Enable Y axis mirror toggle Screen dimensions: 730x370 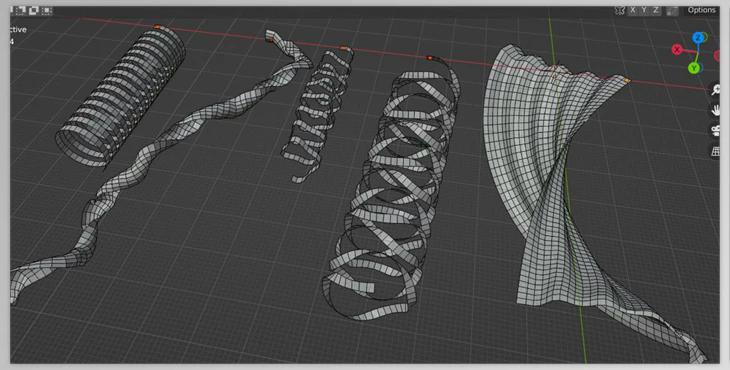(644, 10)
